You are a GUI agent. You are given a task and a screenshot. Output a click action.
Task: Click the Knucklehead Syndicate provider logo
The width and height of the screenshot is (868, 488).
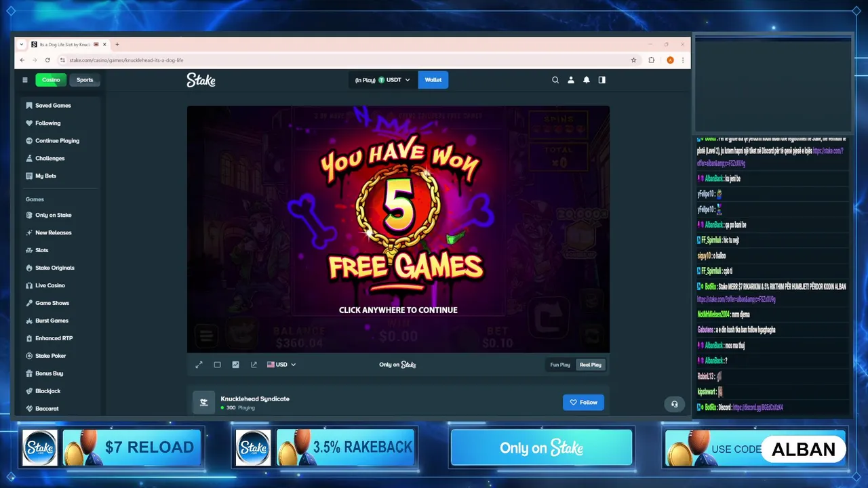tap(203, 402)
